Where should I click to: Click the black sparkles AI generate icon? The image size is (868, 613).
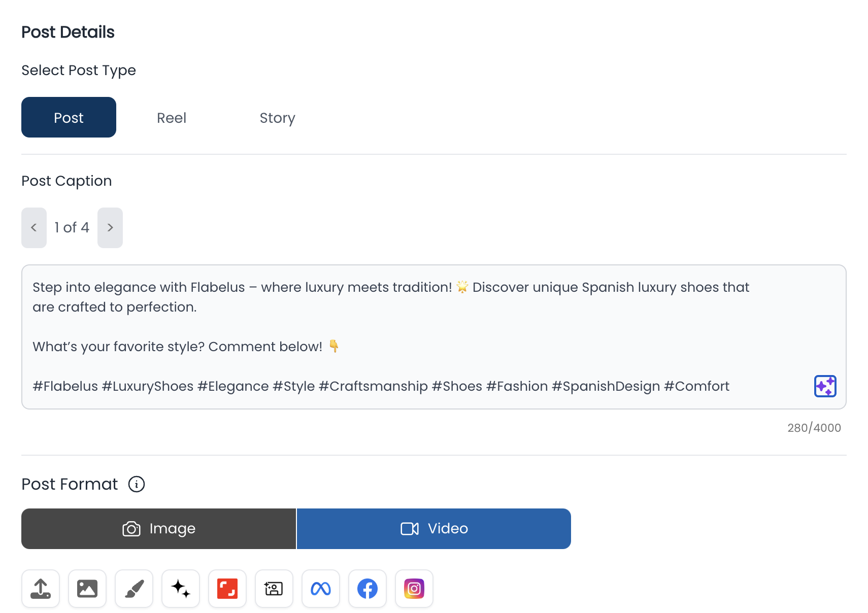pyautogui.click(x=181, y=589)
